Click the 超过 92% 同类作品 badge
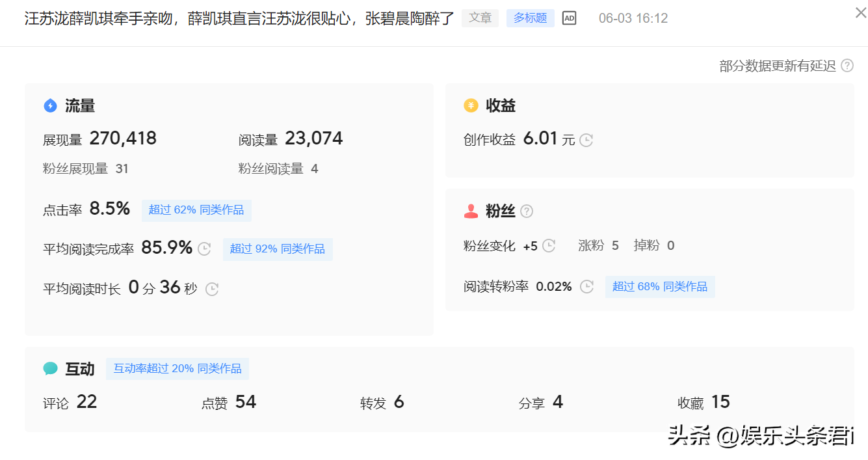This screenshot has height=460, width=868. point(278,249)
